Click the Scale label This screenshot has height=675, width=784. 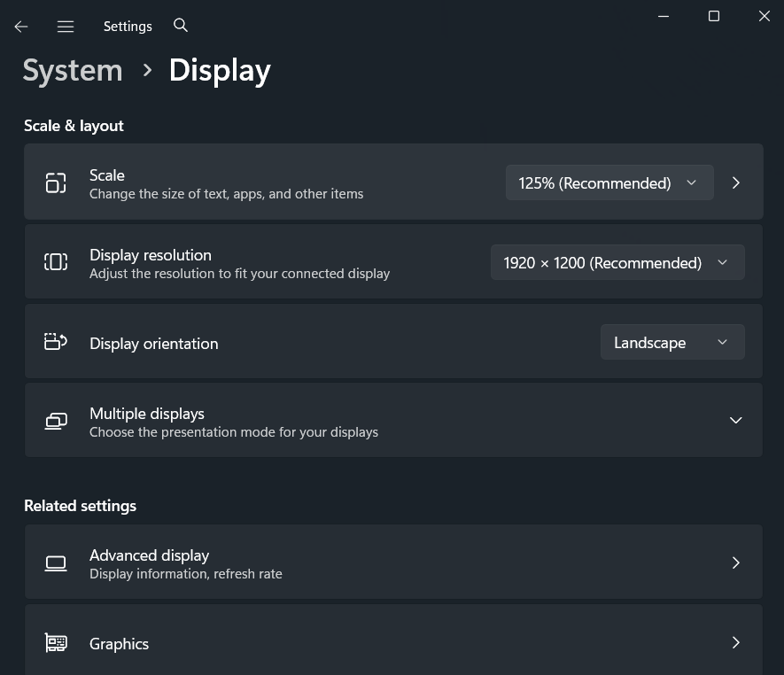[107, 175]
